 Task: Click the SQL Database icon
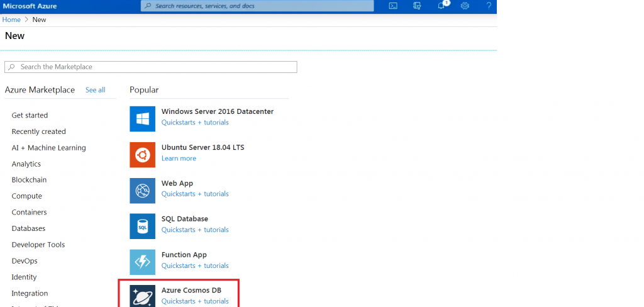[x=142, y=226]
